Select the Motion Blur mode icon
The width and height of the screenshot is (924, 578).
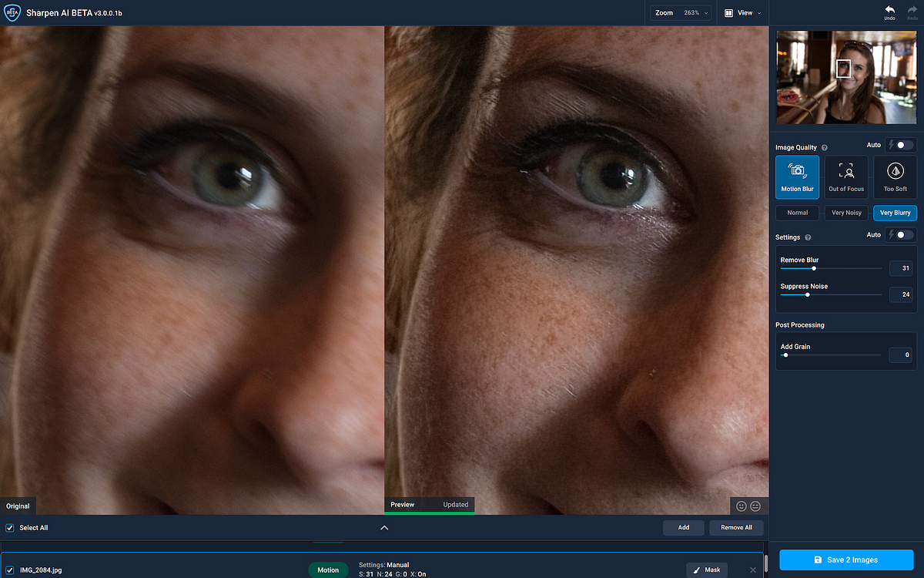(x=797, y=171)
